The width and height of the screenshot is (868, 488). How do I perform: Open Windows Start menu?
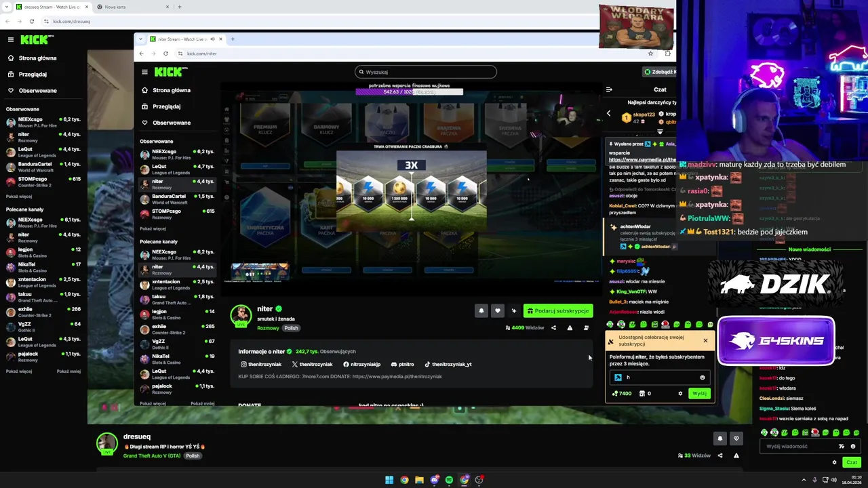(389, 480)
